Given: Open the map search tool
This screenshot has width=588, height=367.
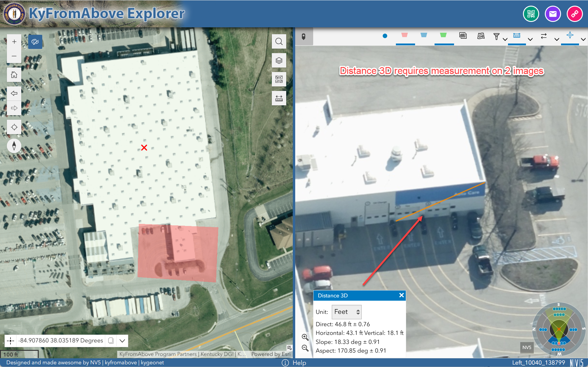Looking at the screenshot, I should click(x=279, y=41).
